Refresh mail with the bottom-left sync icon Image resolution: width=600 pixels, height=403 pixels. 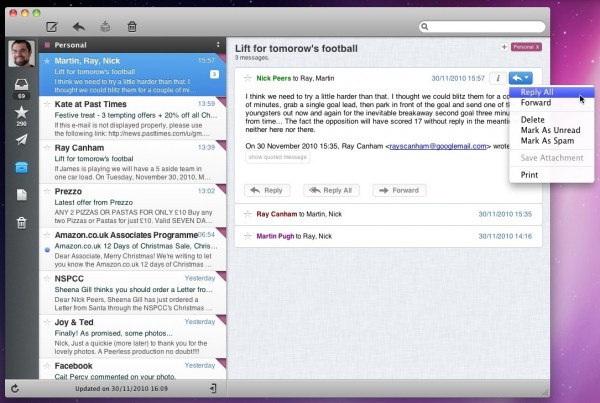[14, 388]
